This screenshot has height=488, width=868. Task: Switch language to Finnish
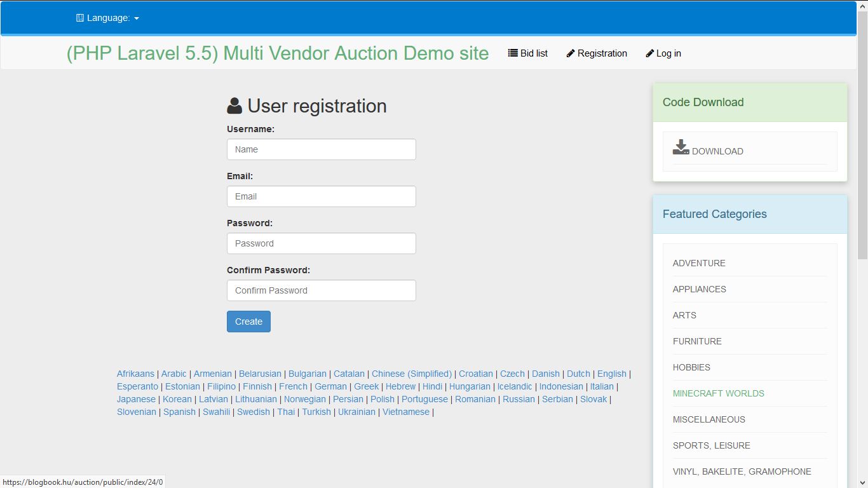click(257, 386)
